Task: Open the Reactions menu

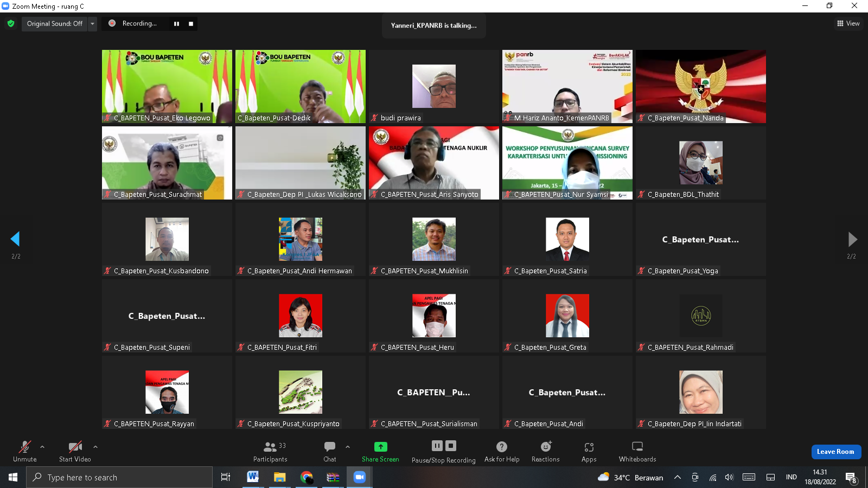Action: (545, 451)
